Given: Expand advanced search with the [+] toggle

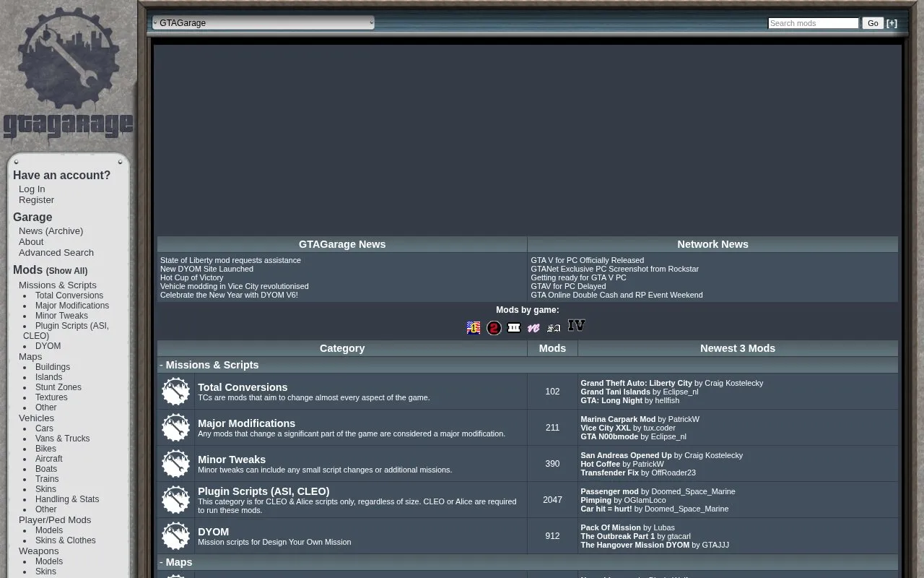Looking at the screenshot, I should click(x=892, y=23).
